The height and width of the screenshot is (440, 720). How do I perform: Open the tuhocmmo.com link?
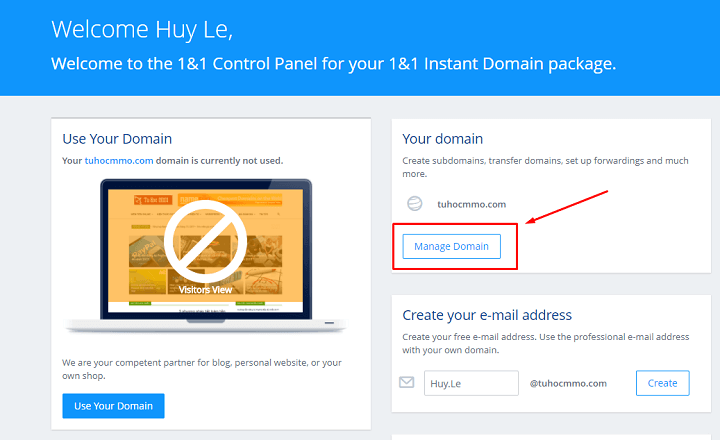coord(119,161)
